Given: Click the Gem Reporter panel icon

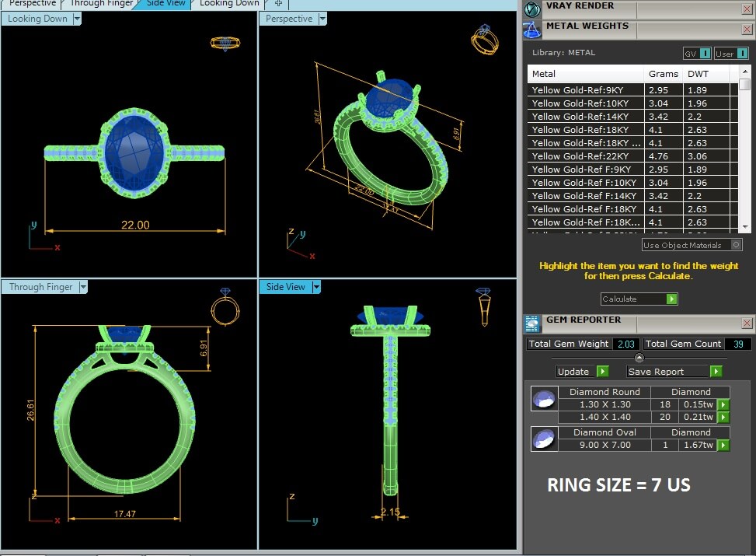Looking at the screenshot, I should (x=532, y=323).
